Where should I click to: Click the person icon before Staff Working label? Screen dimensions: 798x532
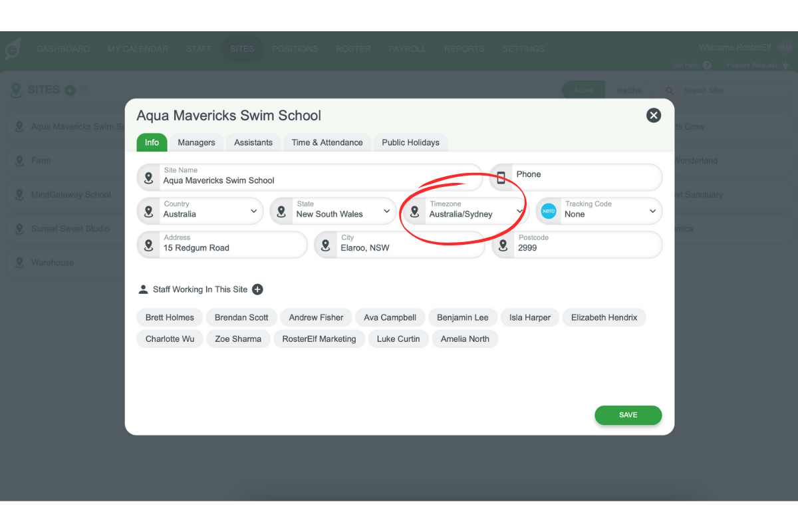pyautogui.click(x=143, y=289)
